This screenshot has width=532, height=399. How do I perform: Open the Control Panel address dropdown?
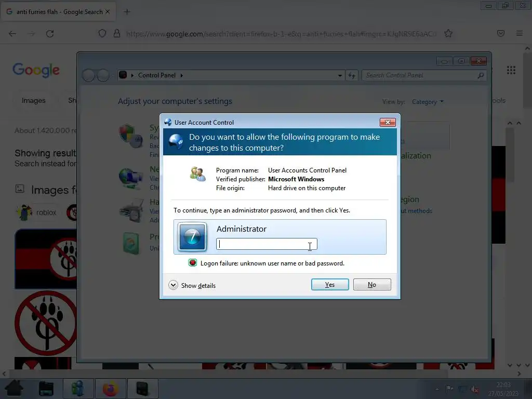tap(340, 75)
